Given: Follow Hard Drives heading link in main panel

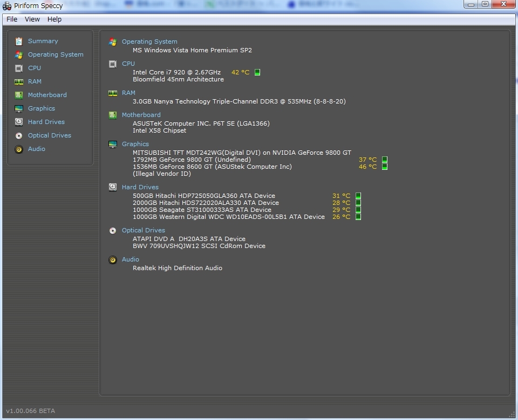Looking at the screenshot, I should point(140,187).
